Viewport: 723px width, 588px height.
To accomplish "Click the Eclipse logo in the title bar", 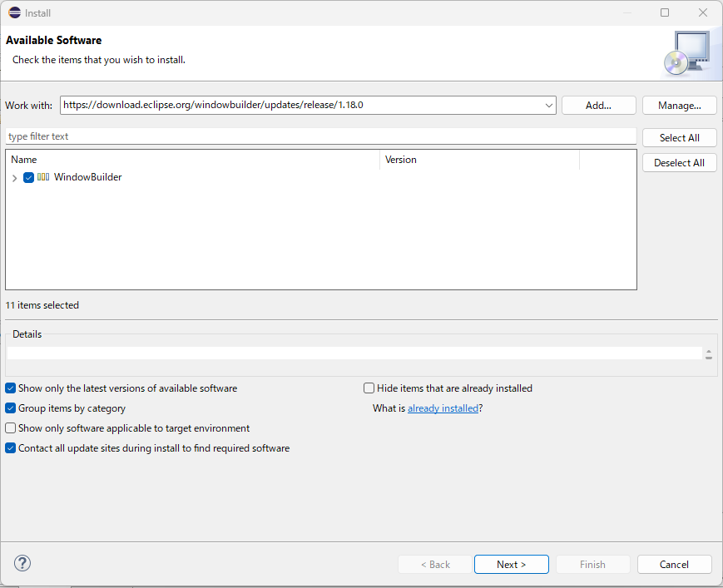I will click(x=15, y=13).
